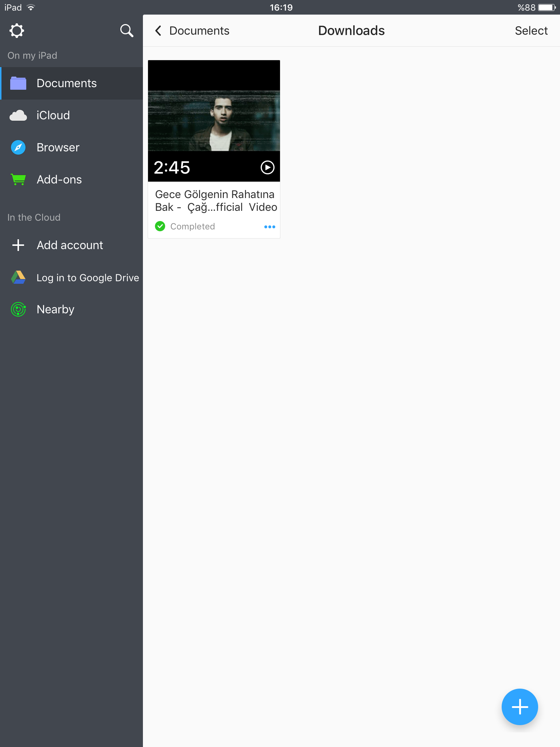Select Documents in the sidebar
Viewport: 560px width, 747px height.
tap(71, 83)
